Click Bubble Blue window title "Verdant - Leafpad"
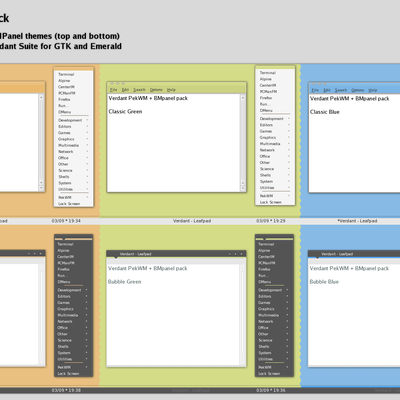The width and height of the screenshot is (400, 400). [337, 254]
